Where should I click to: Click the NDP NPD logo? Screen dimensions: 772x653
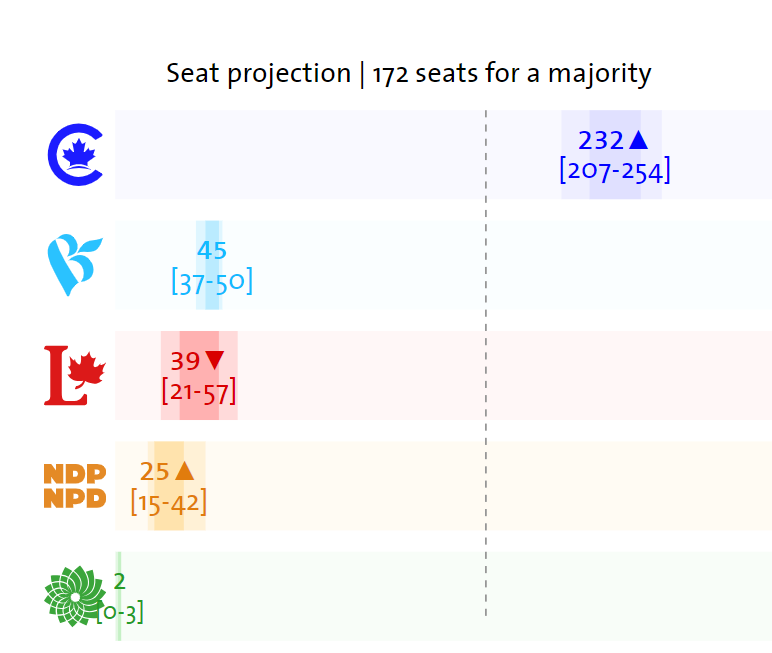pyautogui.click(x=75, y=486)
